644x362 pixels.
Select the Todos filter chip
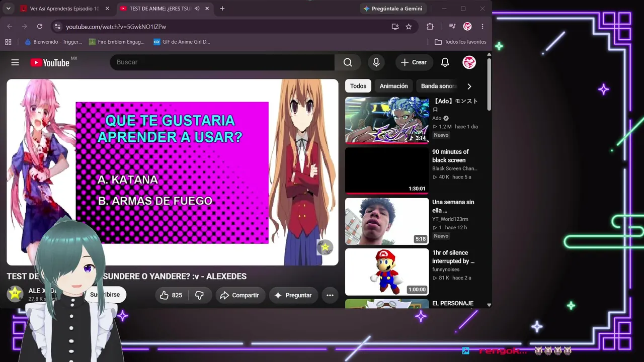point(358,86)
